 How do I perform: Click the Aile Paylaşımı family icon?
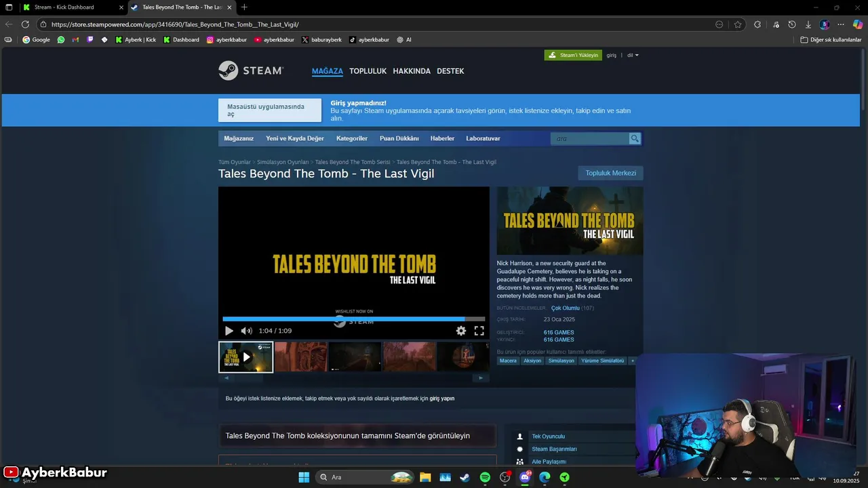click(520, 462)
